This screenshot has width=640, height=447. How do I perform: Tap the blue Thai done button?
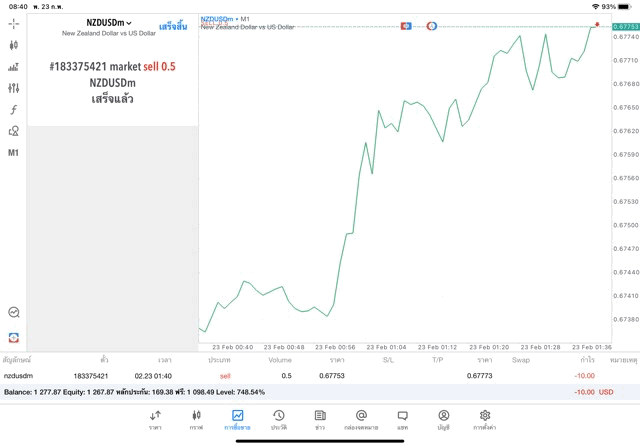[173, 27]
